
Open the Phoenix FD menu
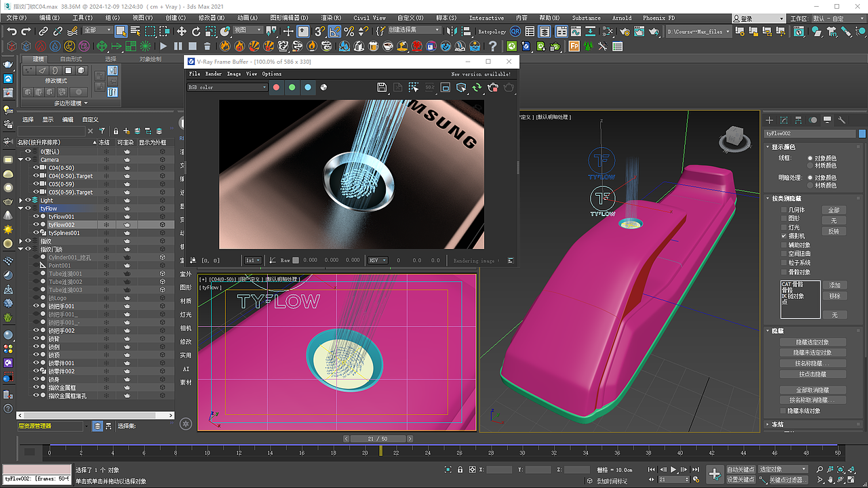[x=659, y=18]
